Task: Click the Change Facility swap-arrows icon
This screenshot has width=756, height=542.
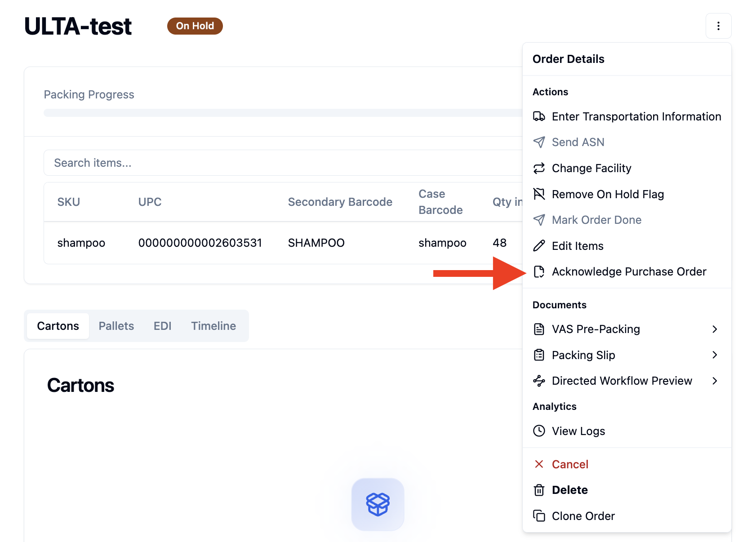Action: [539, 168]
